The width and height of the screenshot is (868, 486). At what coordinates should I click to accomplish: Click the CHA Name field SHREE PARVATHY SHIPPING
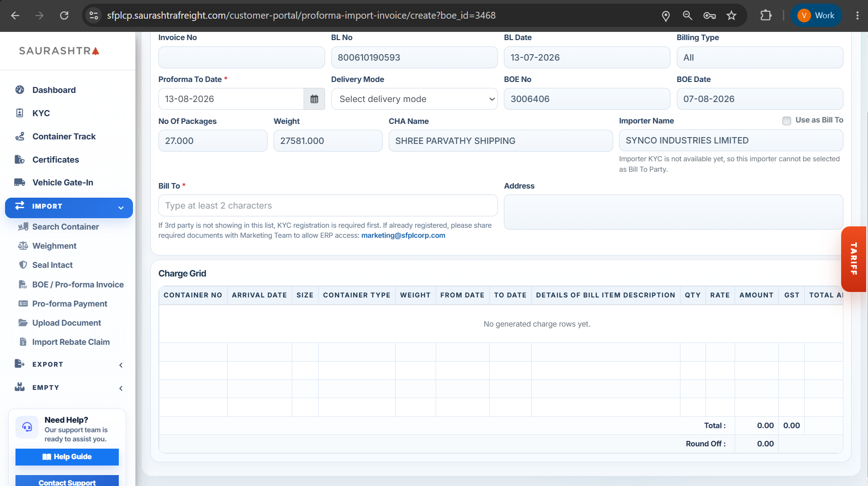[500, 141]
